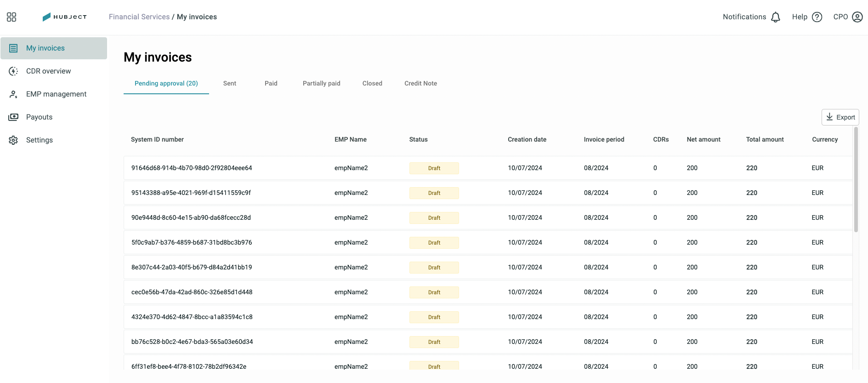The width and height of the screenshot is (868, 383).
Task: Click the My invoices page heading
Action: (158, 57)
